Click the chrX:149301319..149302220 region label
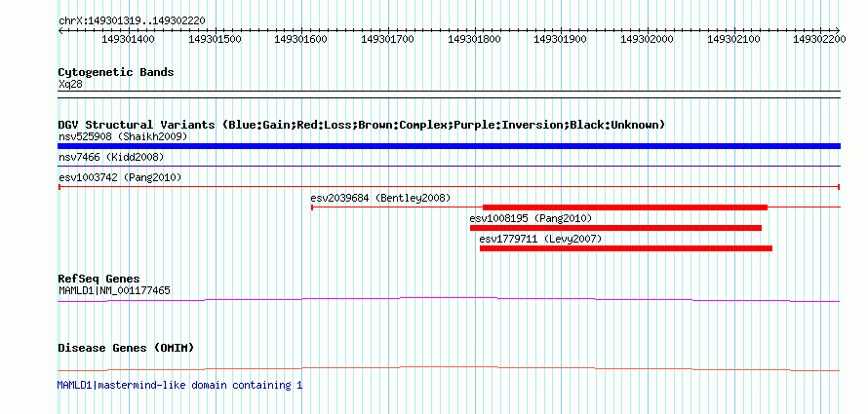The image size is (868, 414). tap(132, 21)
